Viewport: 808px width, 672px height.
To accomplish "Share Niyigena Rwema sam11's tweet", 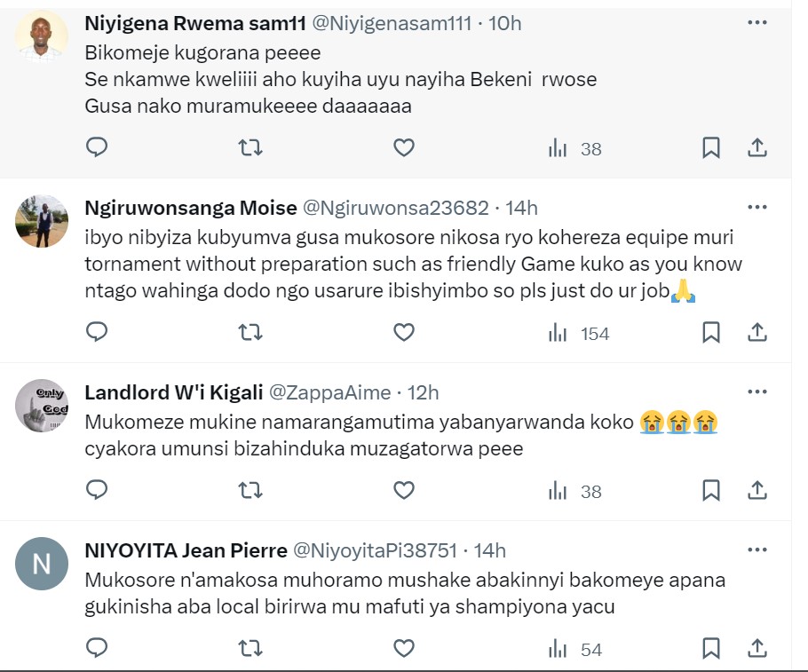I will click(757, 148).
